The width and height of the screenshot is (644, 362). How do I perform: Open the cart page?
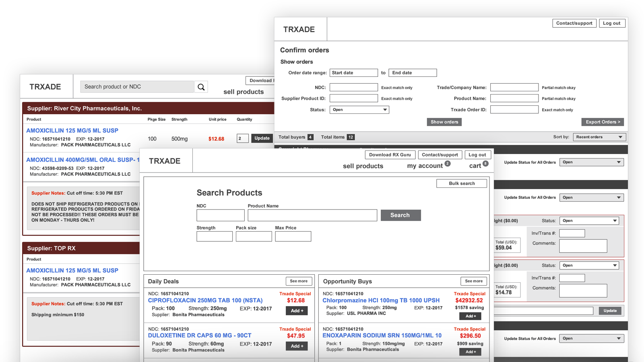[x=475, y=166]
